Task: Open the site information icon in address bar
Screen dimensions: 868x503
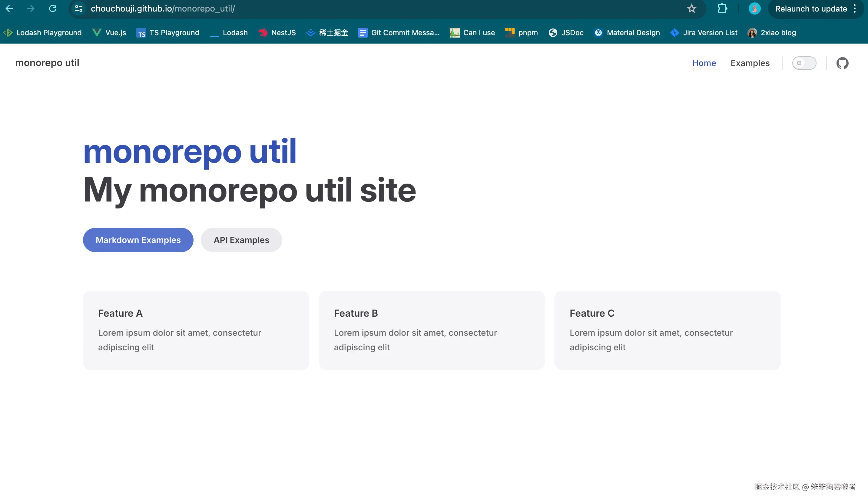Action: pyautogui.click(x=79, y=8)
